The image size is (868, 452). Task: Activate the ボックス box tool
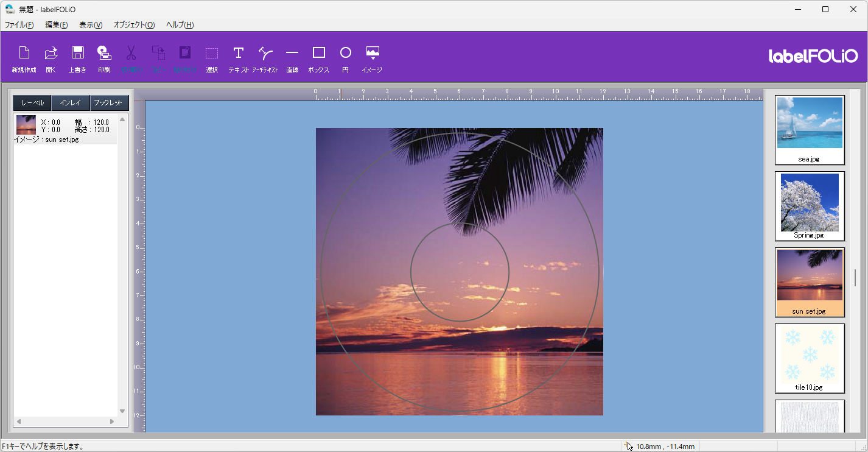tap(319, 59)
